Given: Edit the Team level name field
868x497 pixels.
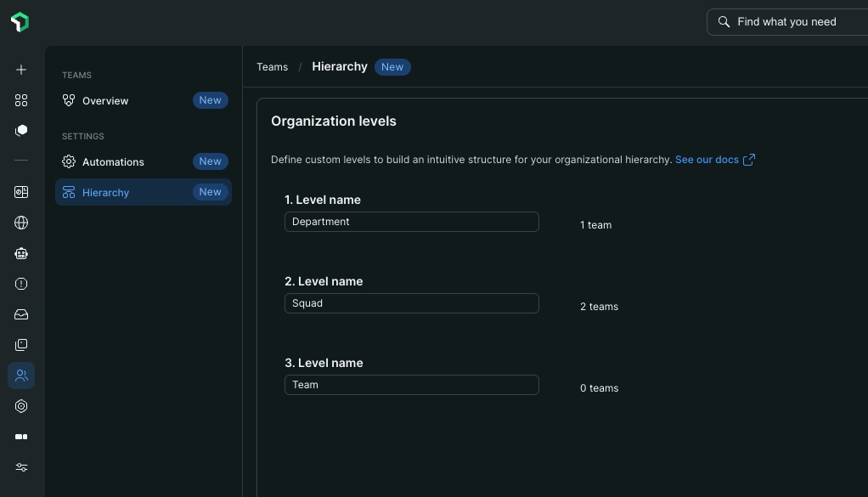Looking at the screenshot, I should point(411,385).
